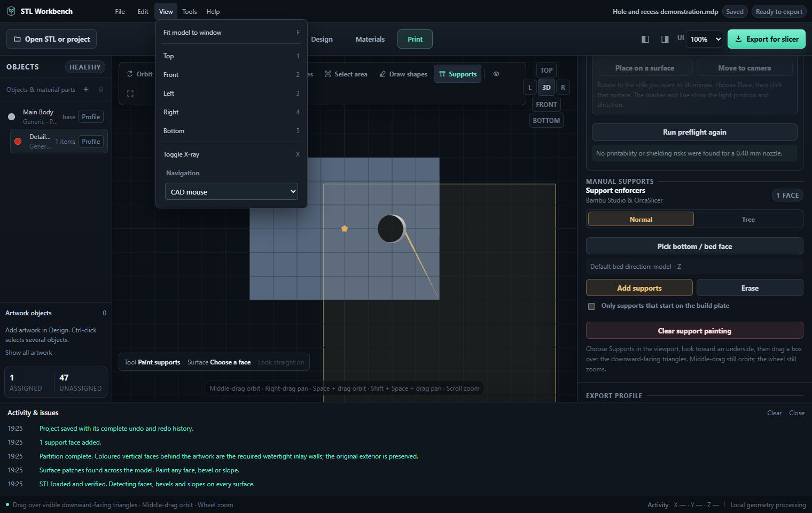Screen dimensions: 812x513
Task: Activate the Supports tool
Action: pyautogui.click(x=458, y=74)
